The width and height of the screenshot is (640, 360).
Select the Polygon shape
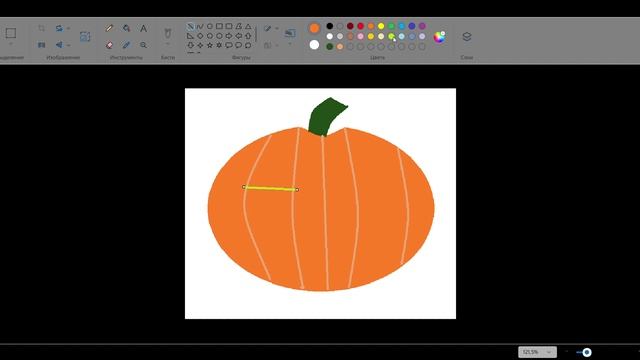[x=238, y=27]
